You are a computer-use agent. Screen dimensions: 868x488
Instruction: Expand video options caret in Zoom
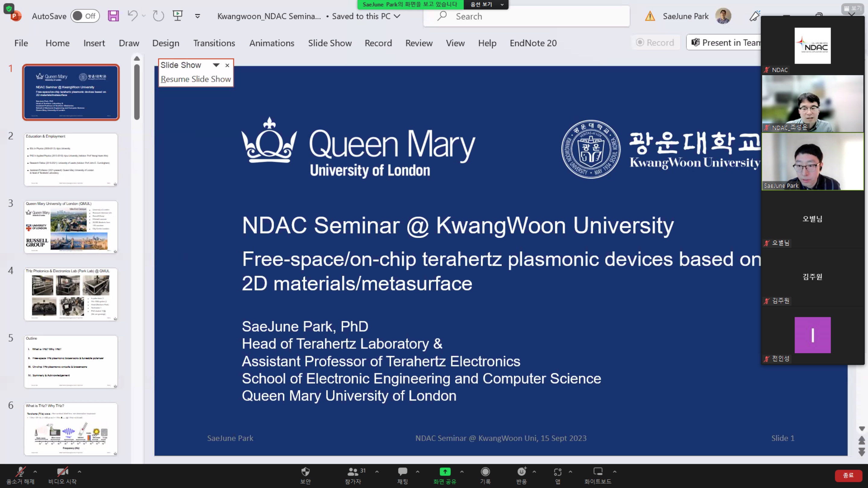pyautogui.click(x=80, y=471)
